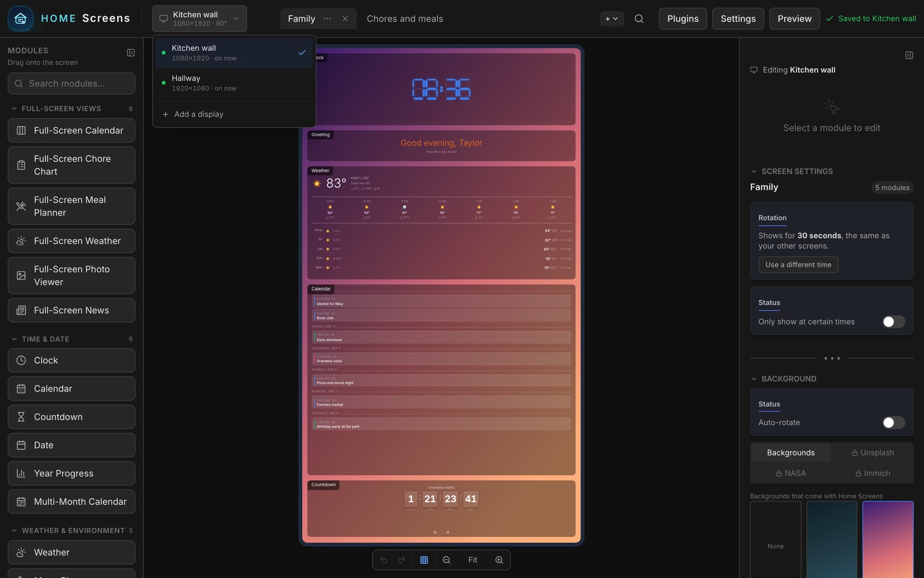Click the Preview button
924x578 pixels.
coord(795,18)
